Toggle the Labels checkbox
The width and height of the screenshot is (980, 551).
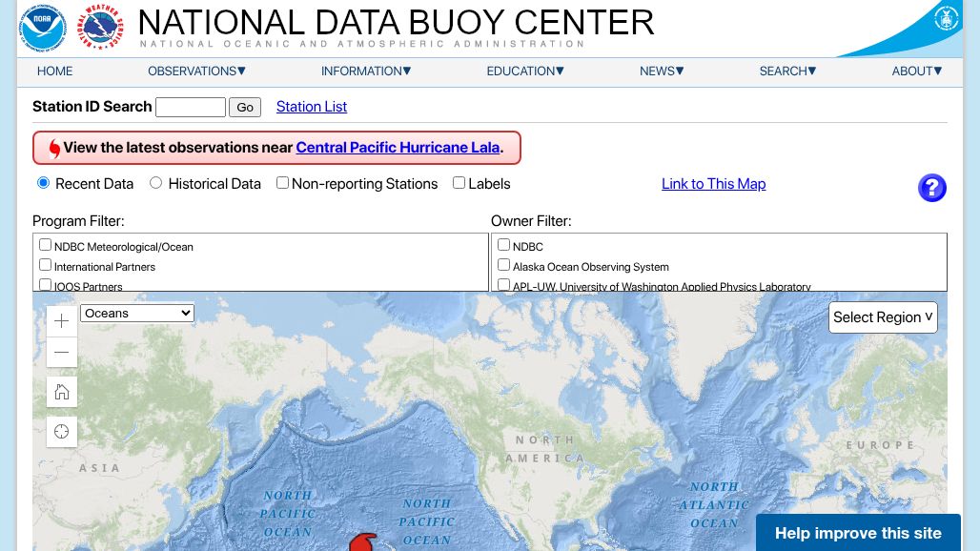tap(459, 182)
